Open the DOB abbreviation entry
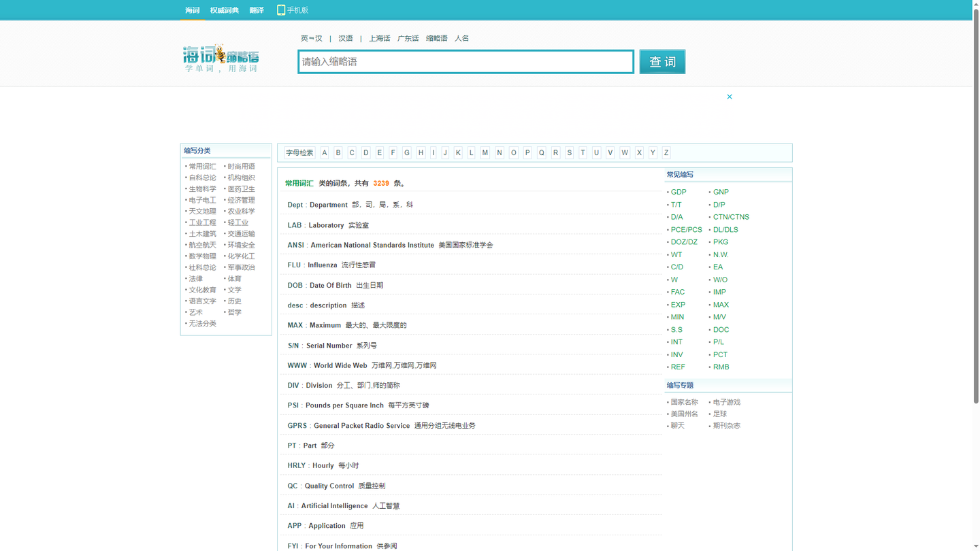The width and height of the screenshot is (980, 551). click(295, 286)
